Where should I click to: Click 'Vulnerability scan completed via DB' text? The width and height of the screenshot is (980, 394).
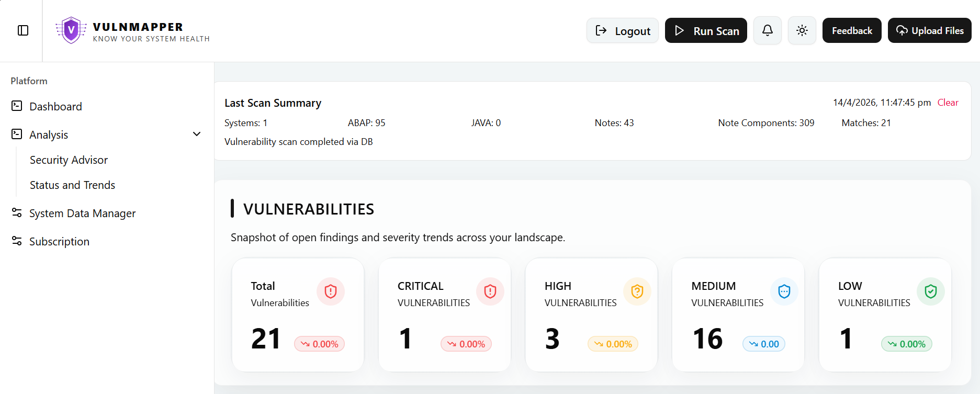click(x=299, y=142)
